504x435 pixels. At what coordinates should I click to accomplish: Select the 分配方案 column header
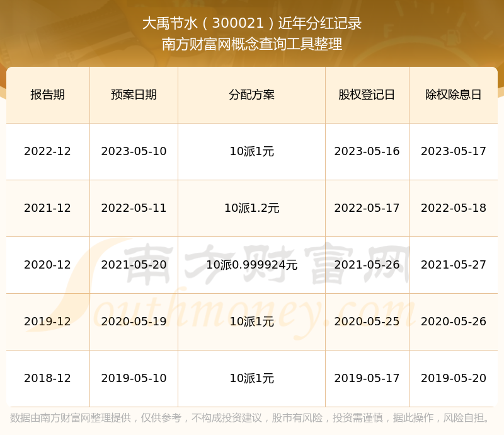[x=251, y=95]
